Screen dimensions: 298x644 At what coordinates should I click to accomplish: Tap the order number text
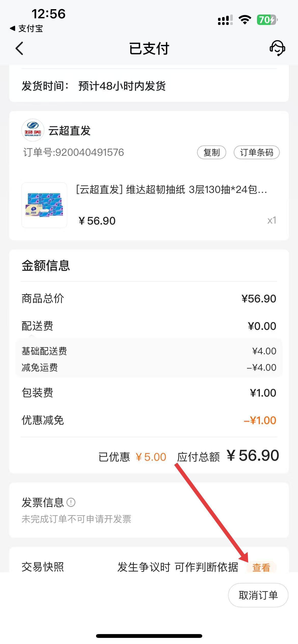point(74,152)
